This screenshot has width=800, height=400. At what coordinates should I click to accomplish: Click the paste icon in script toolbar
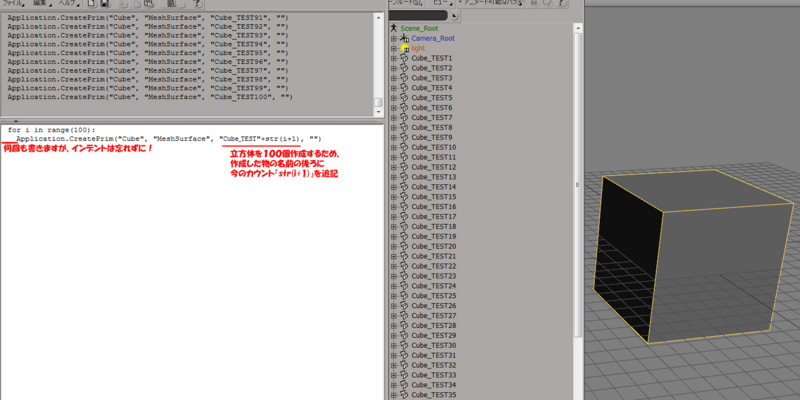(x=148, y=4)
